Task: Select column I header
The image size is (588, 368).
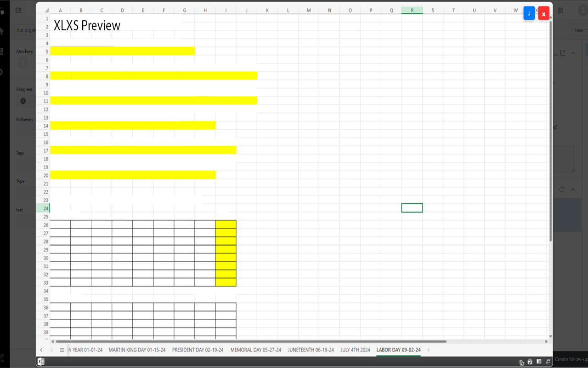Action: [226, 10]
